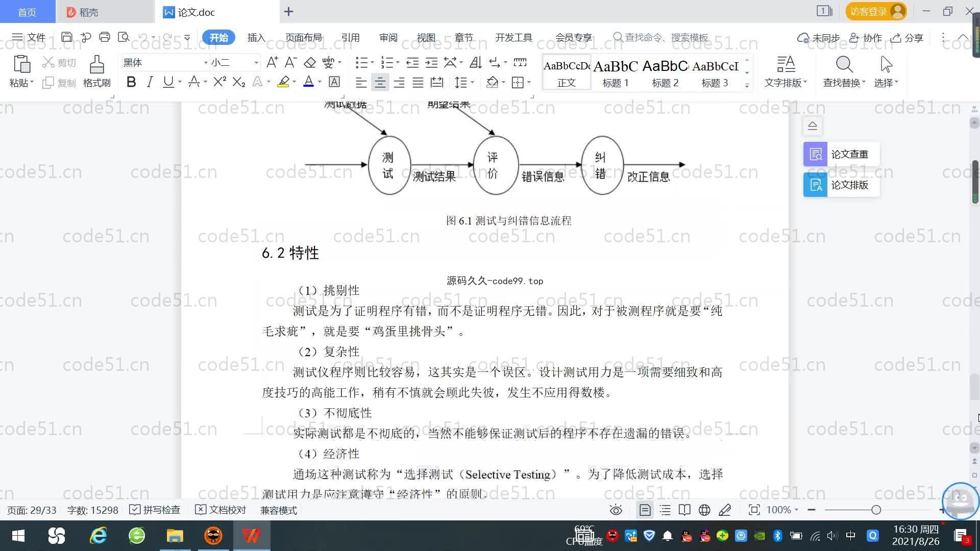Screen dimensions: 980x551
Task: Open the 插入 ribbon tab
Action: tap(256, 37)
